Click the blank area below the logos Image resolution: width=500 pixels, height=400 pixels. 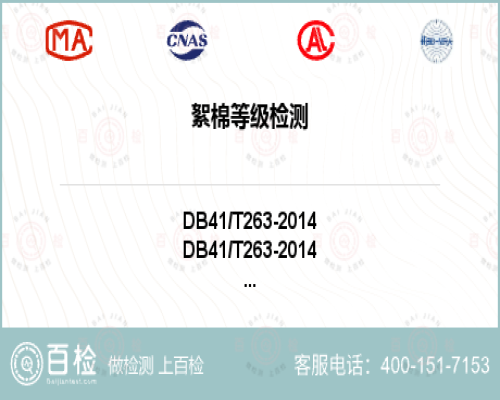point(250,80)
